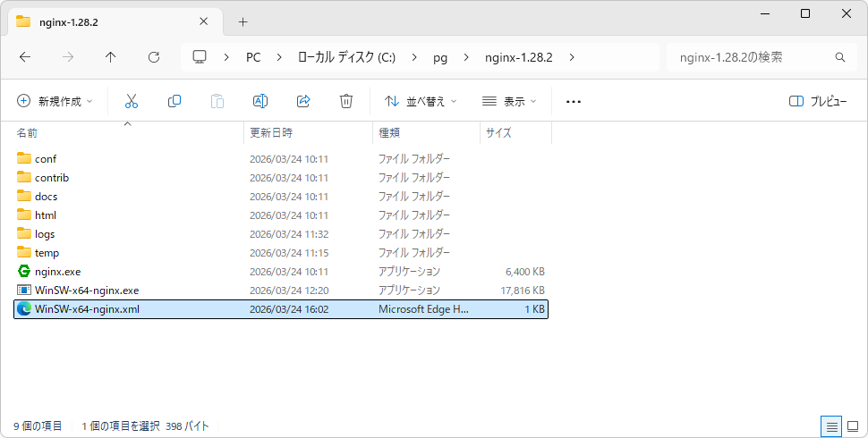Select the html folder icon
Screen dimensions: 868x438
[x=24, y=215]
